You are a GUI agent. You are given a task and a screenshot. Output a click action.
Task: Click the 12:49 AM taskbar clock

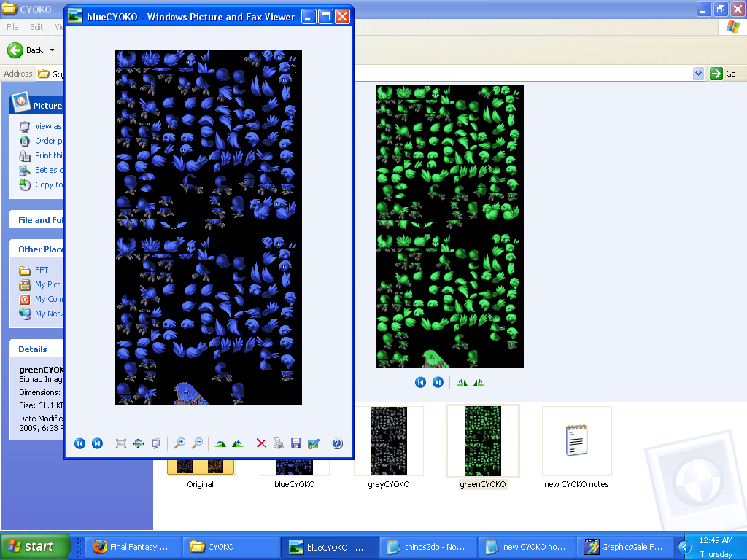coord(716,540)
